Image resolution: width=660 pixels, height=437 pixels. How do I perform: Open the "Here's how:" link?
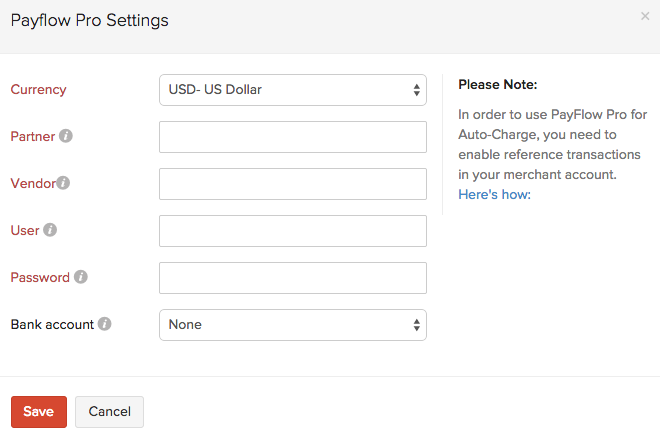tap(494, 194)
